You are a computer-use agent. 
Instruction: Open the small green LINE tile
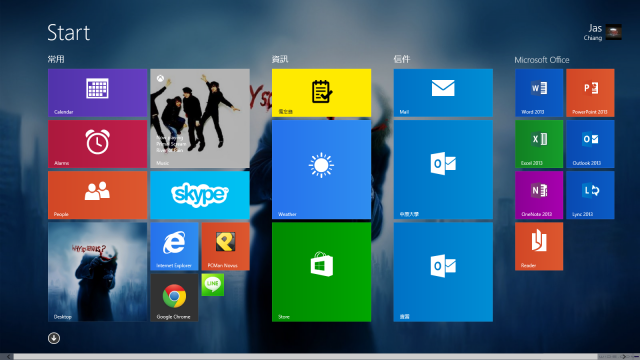pyautogui.click(x=213, y=284)
